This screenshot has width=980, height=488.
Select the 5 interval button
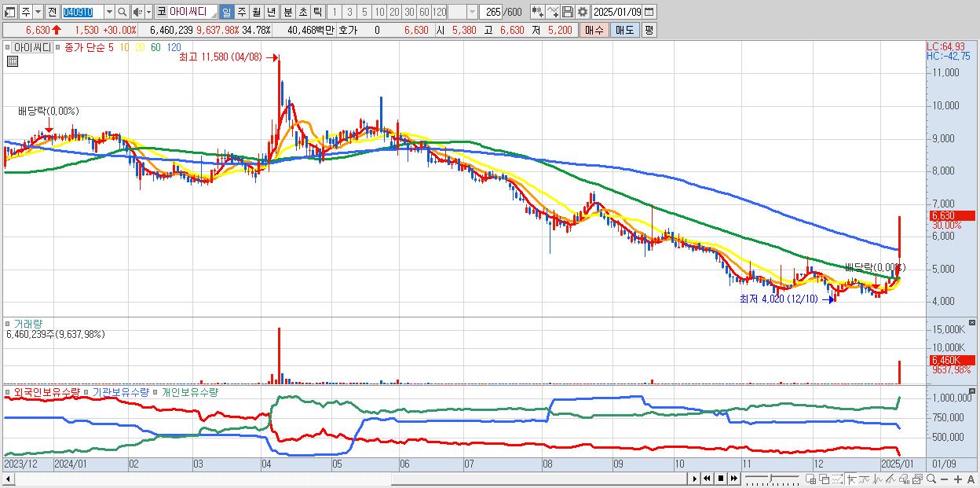click(364, 12)
